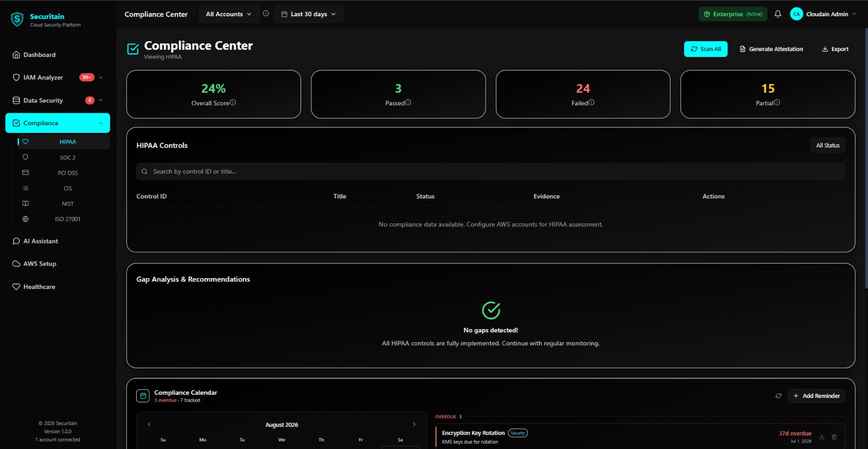
Task: Open IAM Analyzer section
Action: (x=43, y=78)
